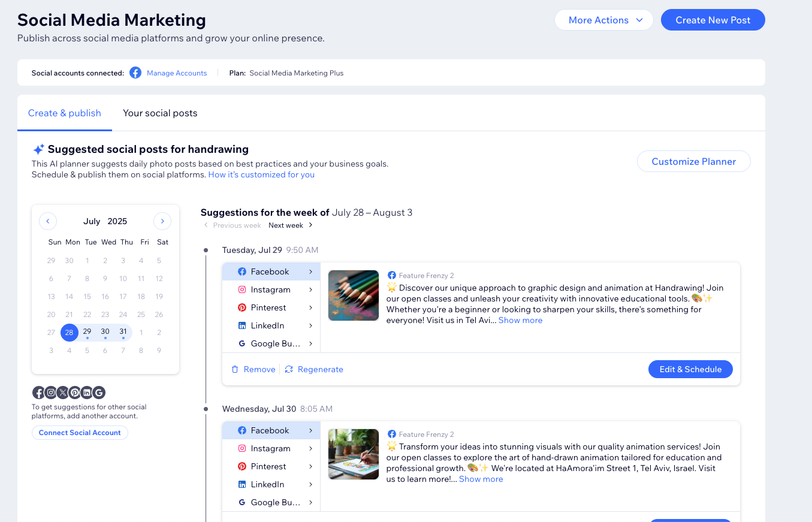Click the LinkedIn icon below the calendar

87,393
